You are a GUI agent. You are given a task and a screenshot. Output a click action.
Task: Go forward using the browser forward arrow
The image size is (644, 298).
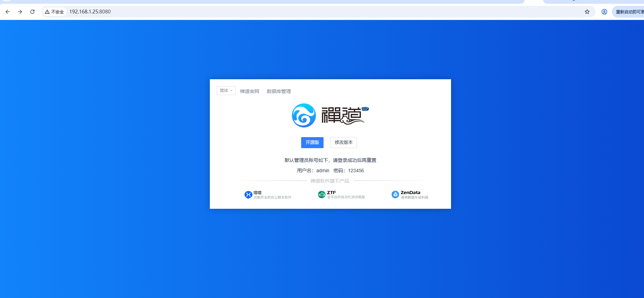20,12
